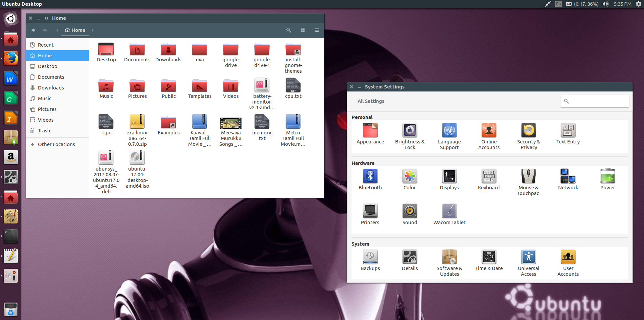Select Videos in Files sidebar

tap(57, 120)
